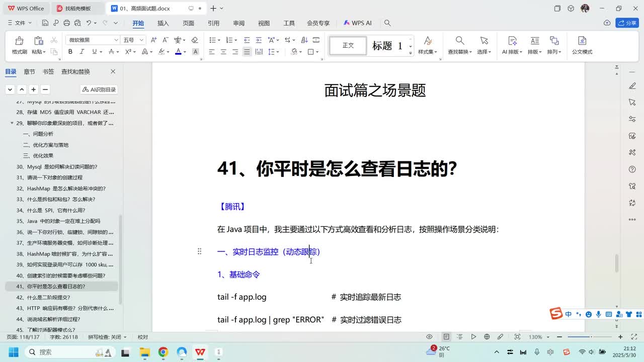
Task: Click the Paste (粘贴) clipboard icon
Action: point(38,41)
